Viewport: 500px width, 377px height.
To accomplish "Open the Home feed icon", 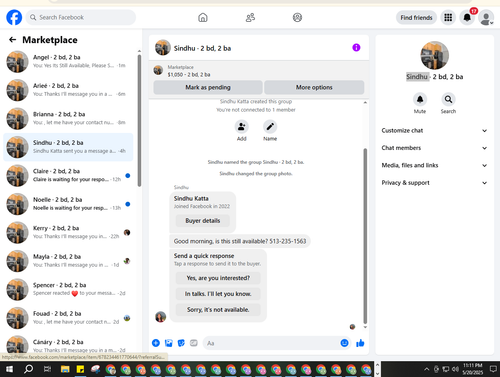I will click(x=203, y=17).
